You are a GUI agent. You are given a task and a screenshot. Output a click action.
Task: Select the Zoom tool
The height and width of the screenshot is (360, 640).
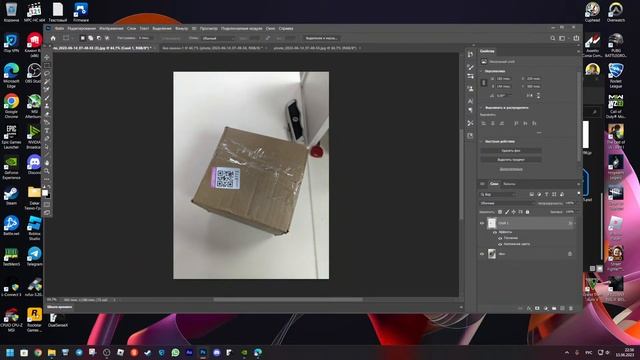(x=47, y=171)
